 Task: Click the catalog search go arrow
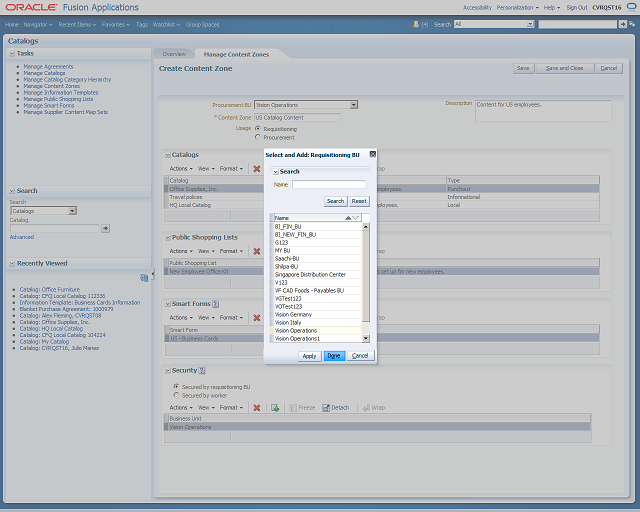pos(105,228)
